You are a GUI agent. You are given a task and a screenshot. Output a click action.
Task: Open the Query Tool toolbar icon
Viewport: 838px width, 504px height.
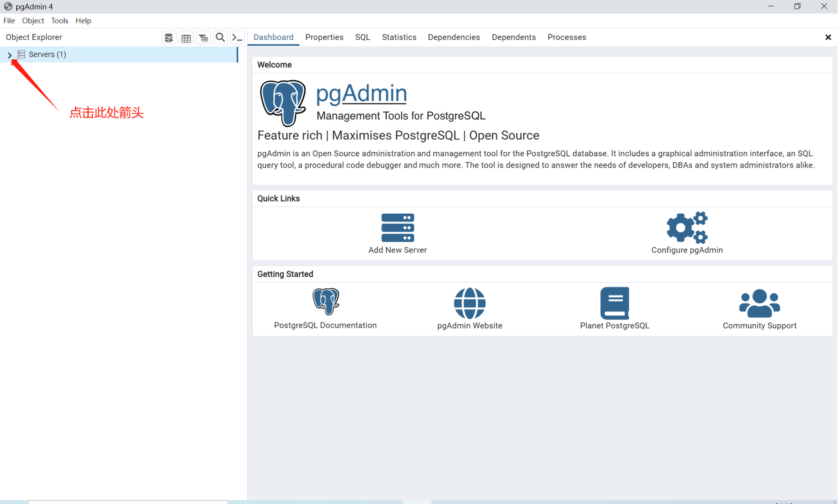pyautogui.click(x=169, y=38)
